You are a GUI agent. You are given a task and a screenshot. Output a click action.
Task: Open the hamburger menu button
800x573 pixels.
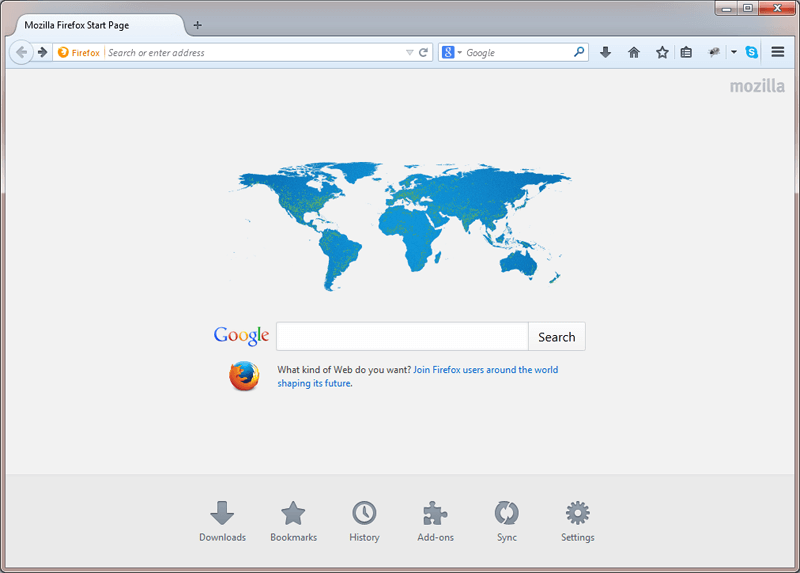point(778,52)
